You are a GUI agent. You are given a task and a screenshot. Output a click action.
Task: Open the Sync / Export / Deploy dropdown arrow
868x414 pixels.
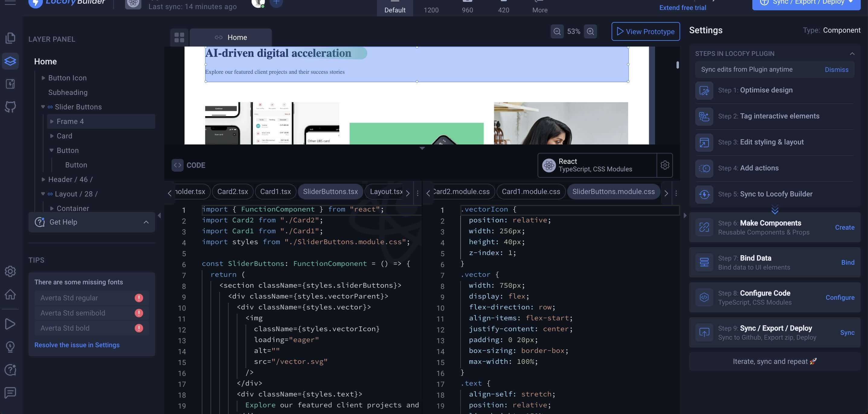(x=850, y=2)
